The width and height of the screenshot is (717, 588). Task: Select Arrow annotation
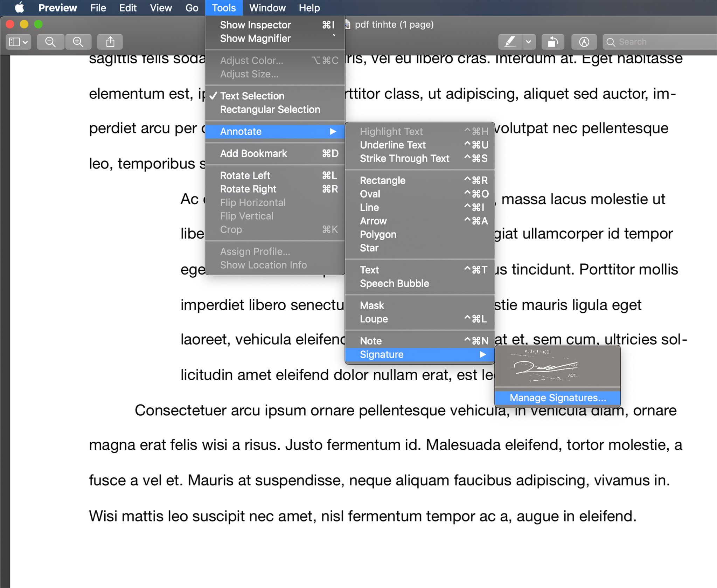click(x=420, y=221)
